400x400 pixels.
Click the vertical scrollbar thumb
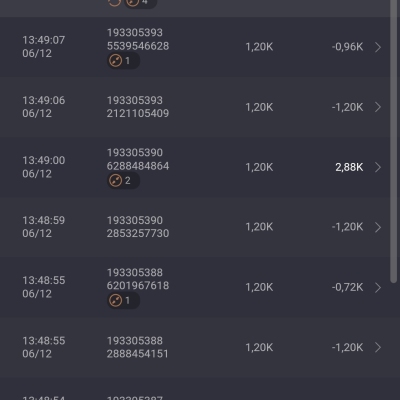(394, 142)
